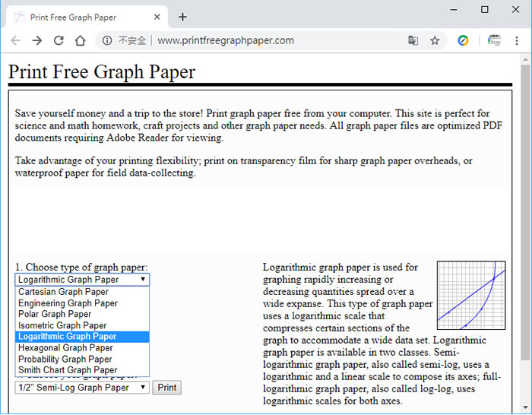Click the scrollbar up arrow
The width and height of the screenshot is (532, 415).
[x=526, y=59]
